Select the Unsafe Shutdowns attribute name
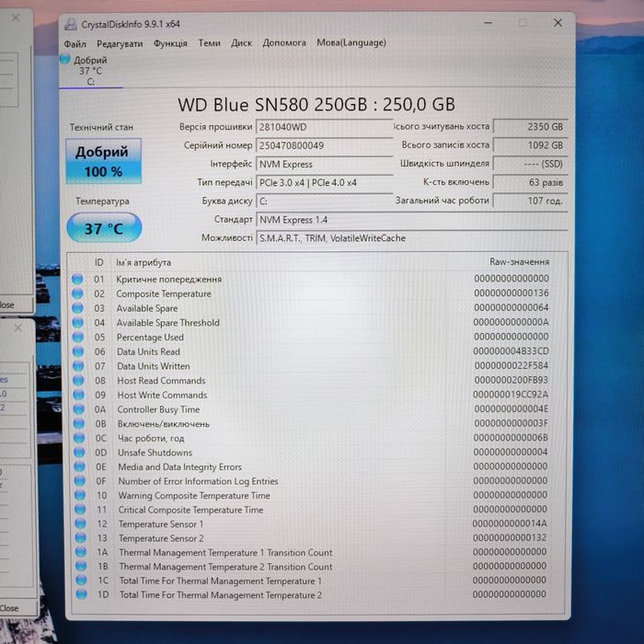 coord(155,453)
